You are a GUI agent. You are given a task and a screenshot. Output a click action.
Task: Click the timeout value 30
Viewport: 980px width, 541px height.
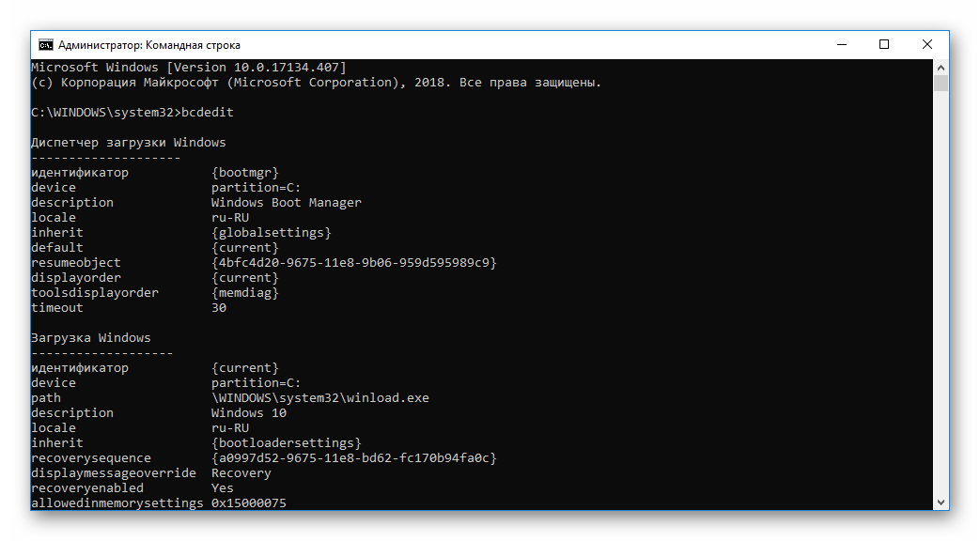tap(219, 308)
